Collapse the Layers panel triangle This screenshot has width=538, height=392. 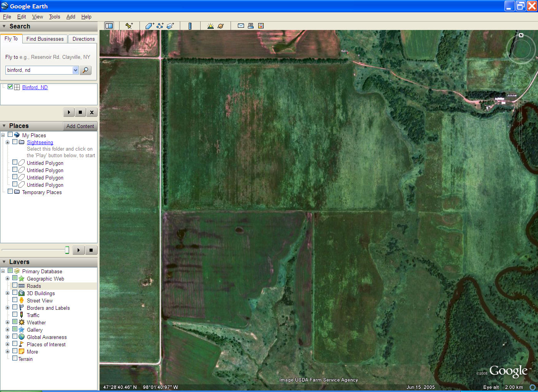pyautogui.click(x=4, y=262)
